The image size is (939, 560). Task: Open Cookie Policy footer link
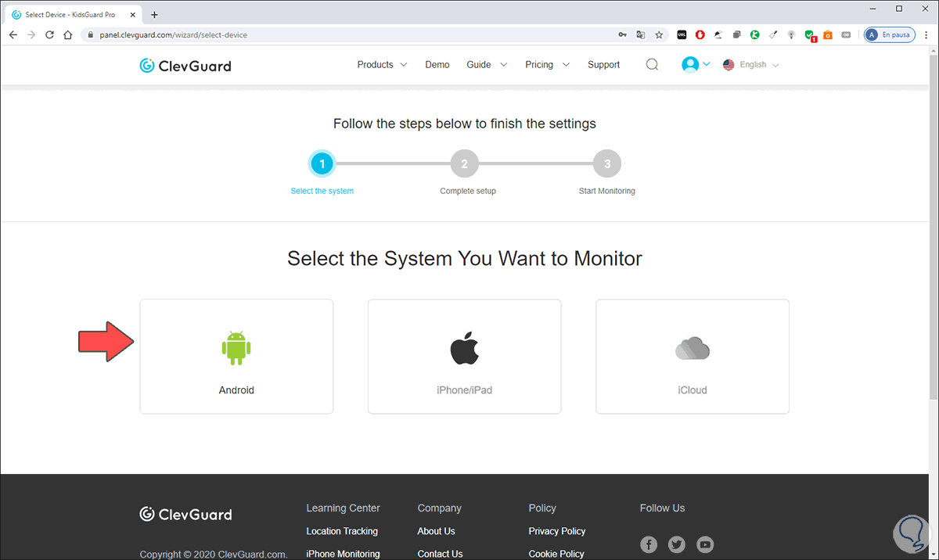tap(556, 554)
